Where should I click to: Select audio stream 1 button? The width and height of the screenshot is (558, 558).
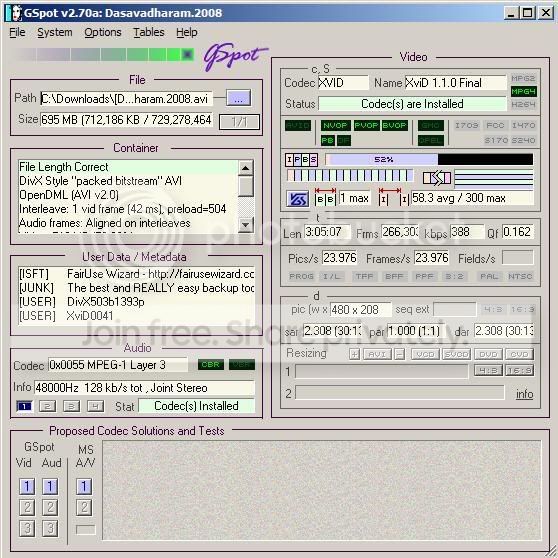pyautogui.click(x=24, y=406)
